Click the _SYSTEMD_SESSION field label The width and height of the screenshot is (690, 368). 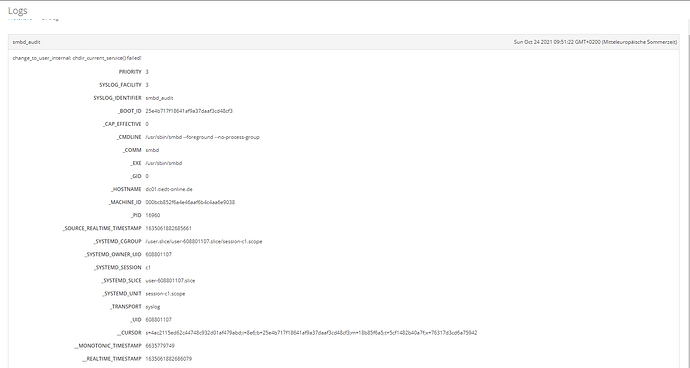[x=117, y=267]
